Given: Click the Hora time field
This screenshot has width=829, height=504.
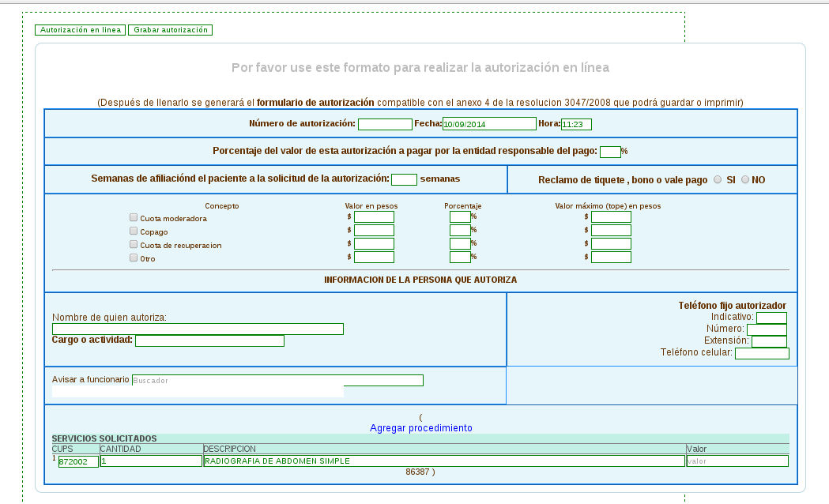Looking at the screenshot, I should click(x=576, y=124).
